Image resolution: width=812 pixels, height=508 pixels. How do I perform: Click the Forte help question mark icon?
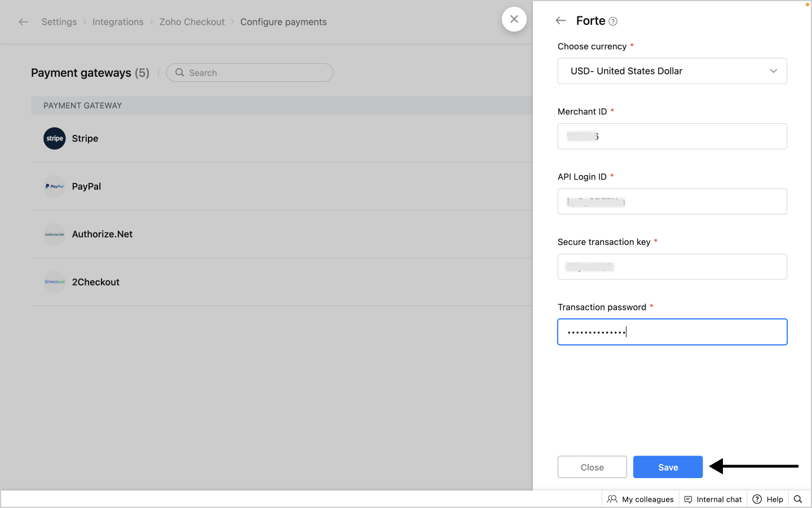point(613,21)
